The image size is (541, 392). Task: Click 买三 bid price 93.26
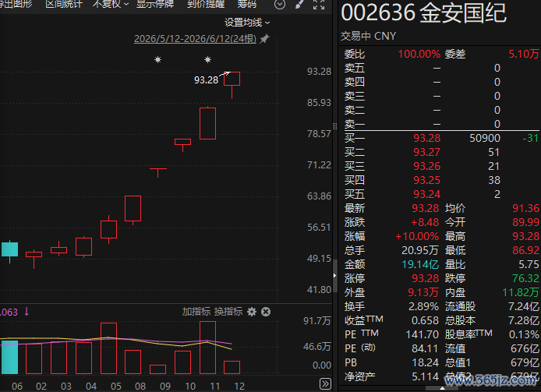pyautogui.click(x=426, y=166)
